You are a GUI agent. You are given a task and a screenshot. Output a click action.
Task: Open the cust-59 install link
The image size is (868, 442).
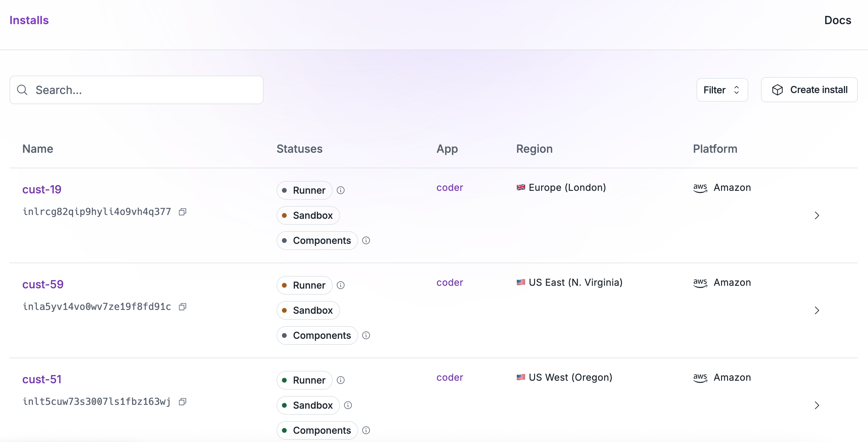43,284
